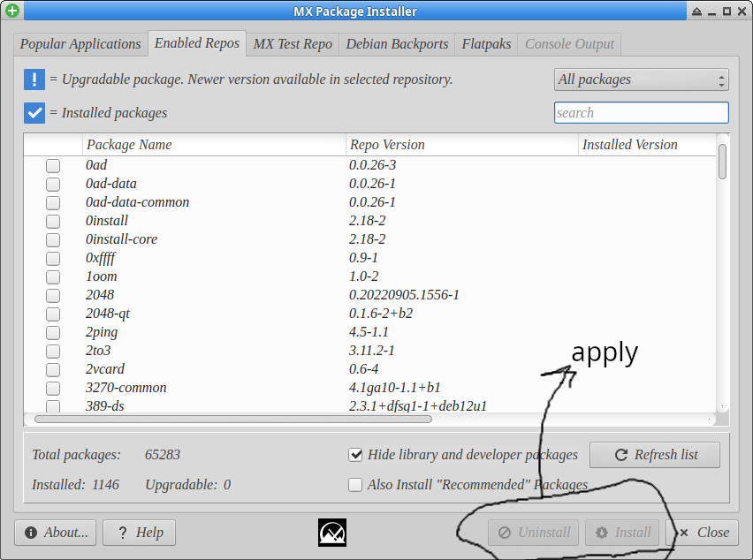This screenshot has height=560, width=753.
Task: Mark the 2to3 package checkbox
Action: pyautogui.click(x=53, y=352)
